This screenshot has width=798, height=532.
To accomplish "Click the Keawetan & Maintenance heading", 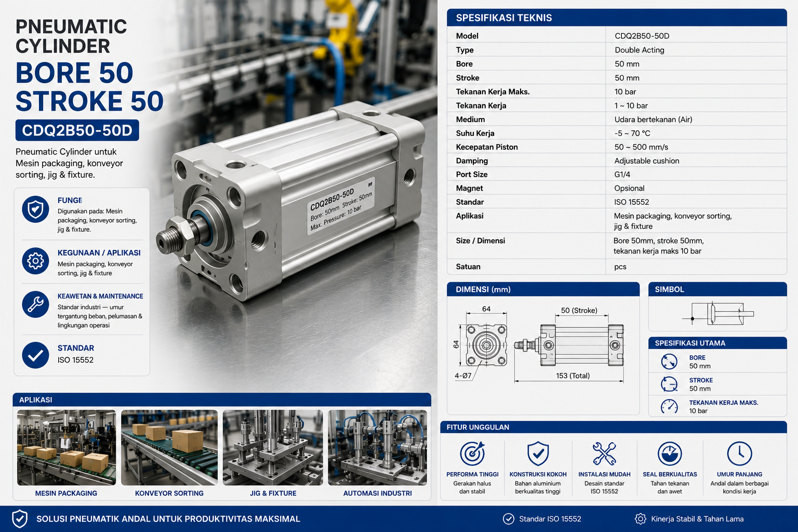I will point(100,296).
